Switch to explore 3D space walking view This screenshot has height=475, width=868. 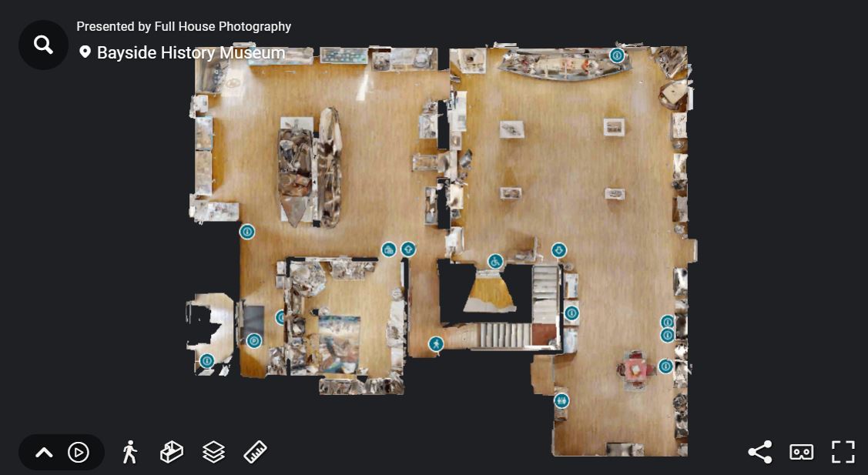[x=130, y=452]
